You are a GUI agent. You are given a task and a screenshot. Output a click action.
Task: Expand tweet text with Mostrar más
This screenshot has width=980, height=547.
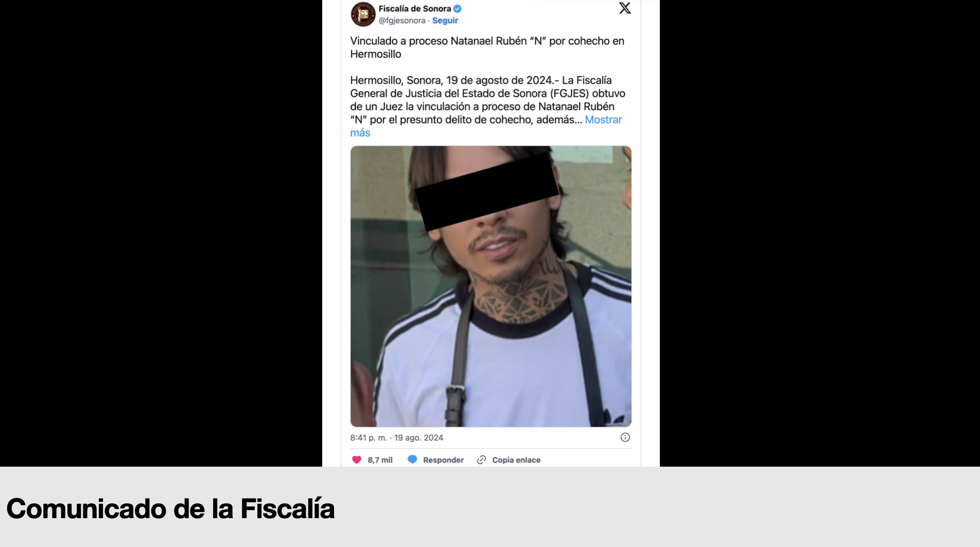coord(486,126)
